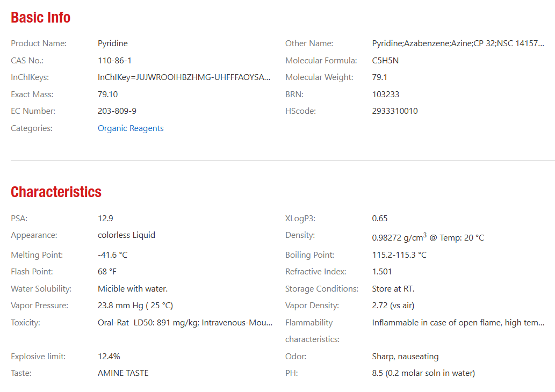Click the 'Water Solubility:' label
This screenshot has height=392, width=555.
coord(41,289)
